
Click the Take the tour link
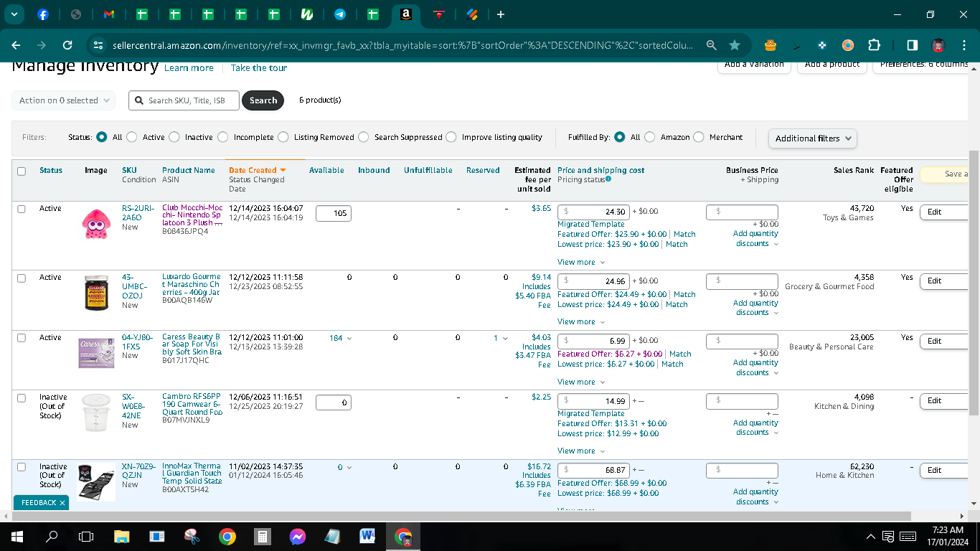259,68
